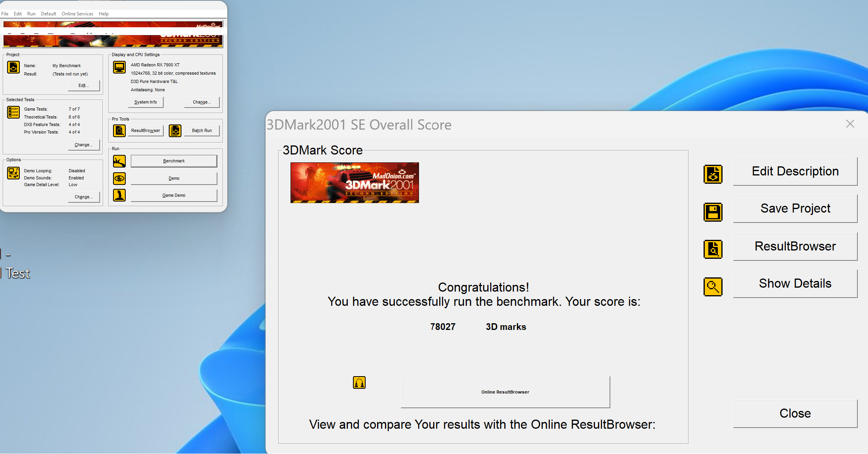Click the Show Details magnifier icon
This screenshot has width=868, height=454.
tap(713, 286)
